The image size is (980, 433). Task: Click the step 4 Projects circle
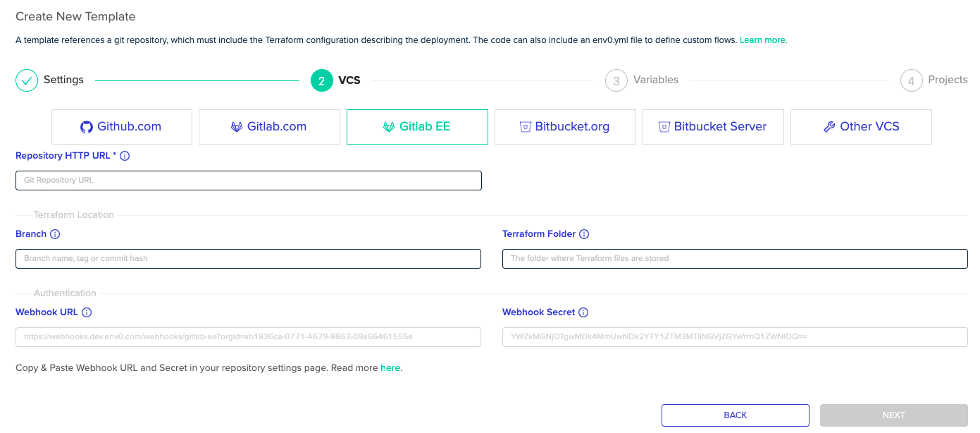[x=911, y=80]
